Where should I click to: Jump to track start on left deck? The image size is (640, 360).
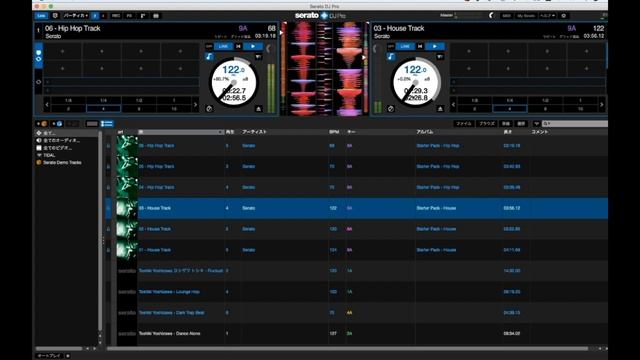(238, 46)
